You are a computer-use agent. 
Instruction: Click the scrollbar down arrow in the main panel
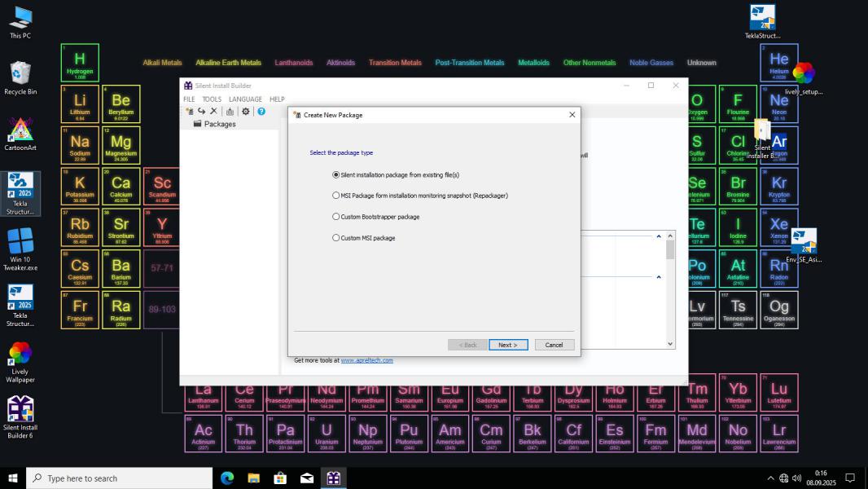click(x=670, y=344)
